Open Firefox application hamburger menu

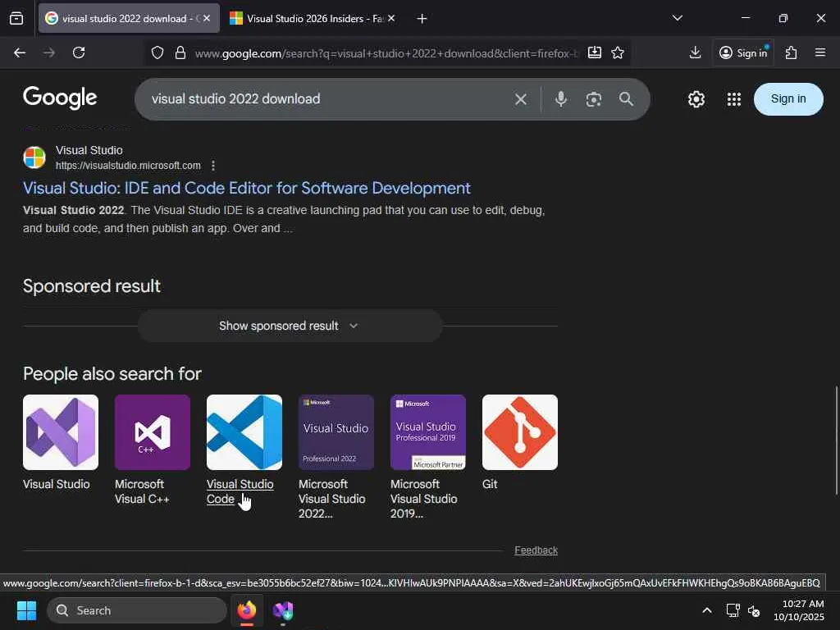click(x=820, y=52)
